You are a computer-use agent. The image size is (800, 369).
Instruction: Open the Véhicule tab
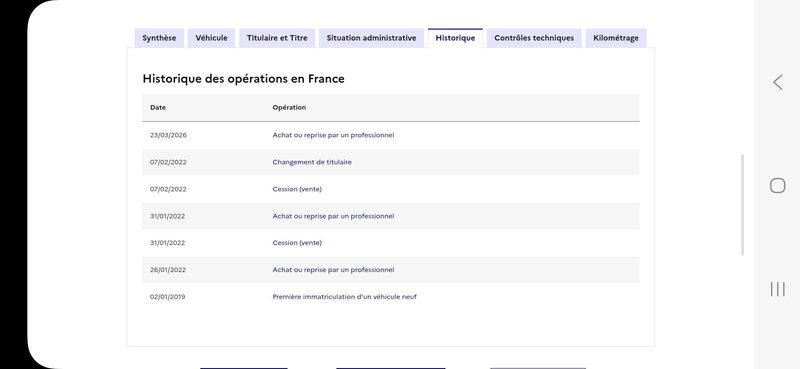(x=211, y=38)
